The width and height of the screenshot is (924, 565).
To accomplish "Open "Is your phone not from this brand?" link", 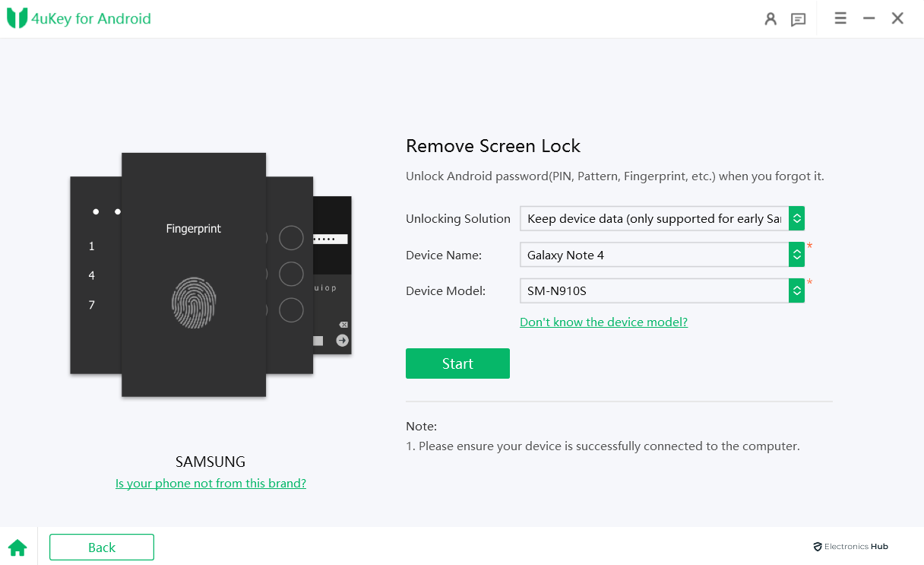I will [x=210, y=483].
